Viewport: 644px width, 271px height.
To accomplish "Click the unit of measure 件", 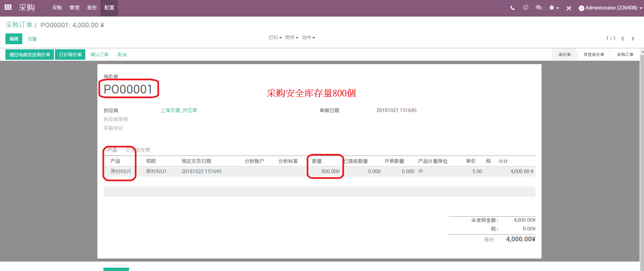I will click(x=421, y=171).
